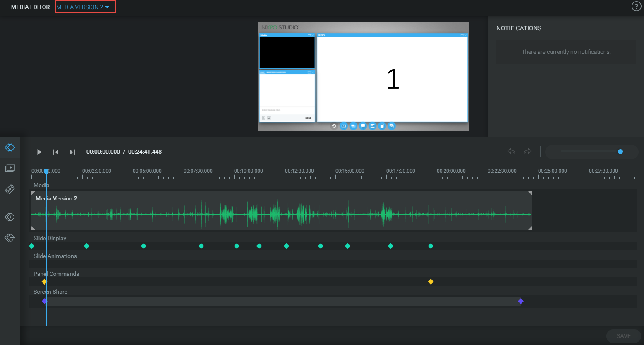
Task: Click the 00:24:41.448 total duration text
Action: (x=145, y=152)
